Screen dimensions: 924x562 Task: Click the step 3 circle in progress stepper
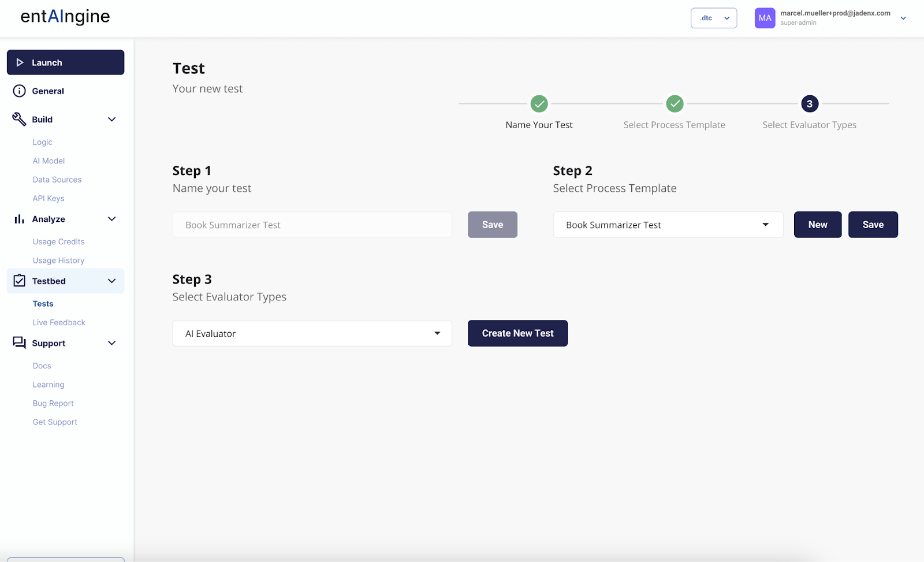pyautogui.click(x=809, y=104)
